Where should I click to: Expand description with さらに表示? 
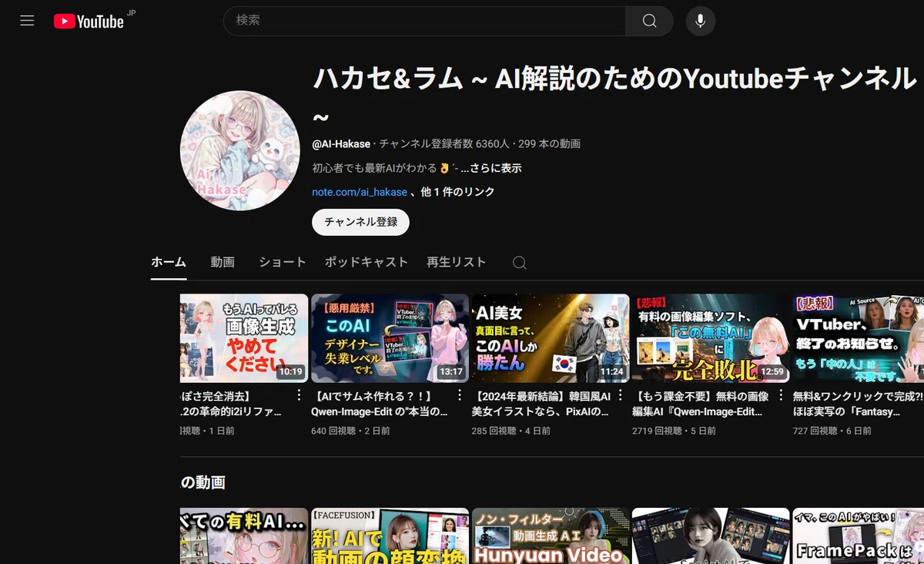point(491,168)
